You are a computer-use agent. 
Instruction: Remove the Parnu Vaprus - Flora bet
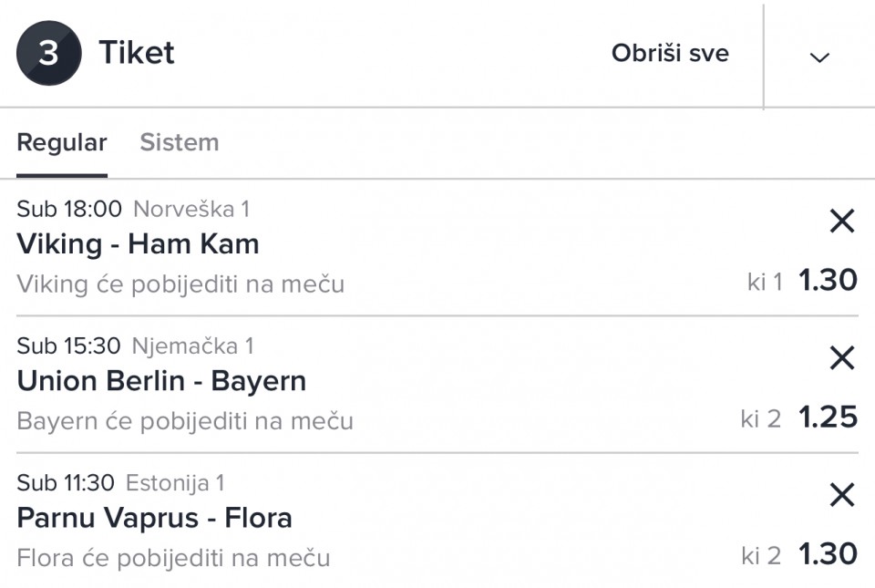[842, 495]
